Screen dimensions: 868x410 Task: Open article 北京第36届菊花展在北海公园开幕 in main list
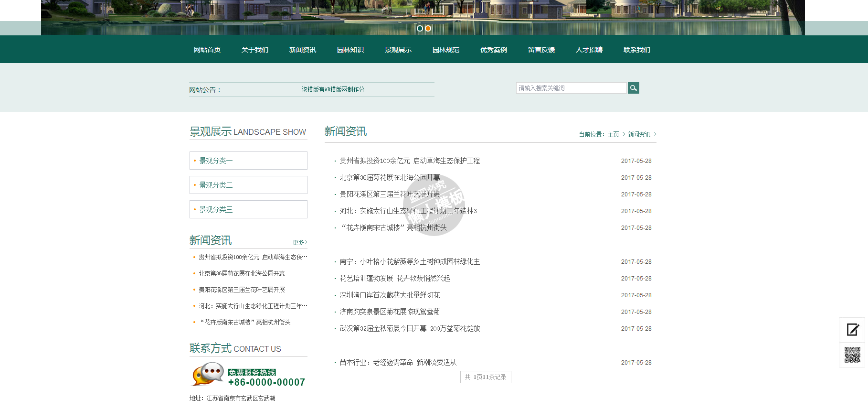390,177
